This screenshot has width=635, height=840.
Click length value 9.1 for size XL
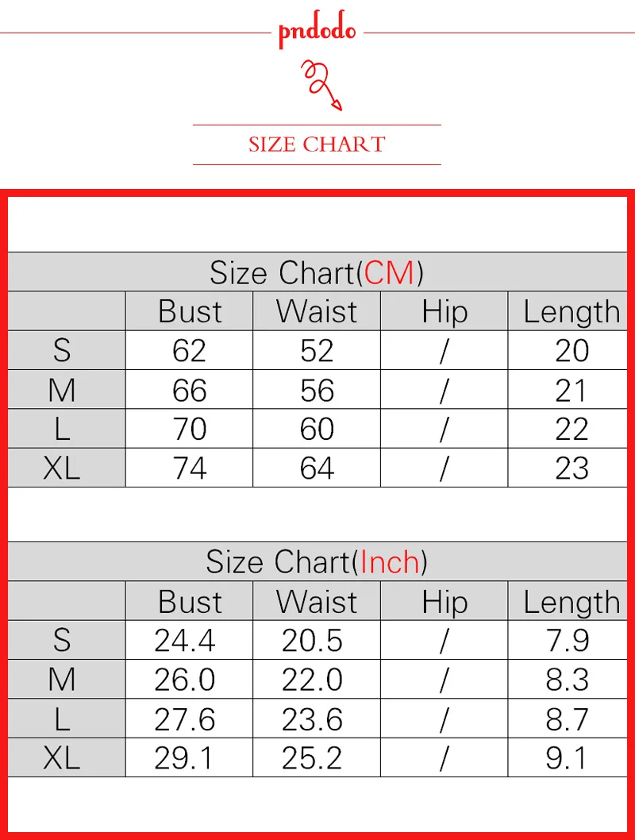[567, 758]
